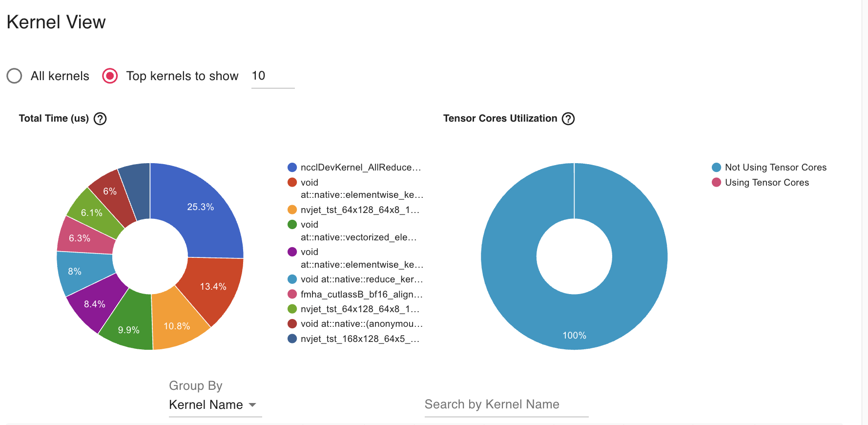
Task: Click the fmha_cutlassB_bf16 legend entry
Action: click(x=361, y=294)
